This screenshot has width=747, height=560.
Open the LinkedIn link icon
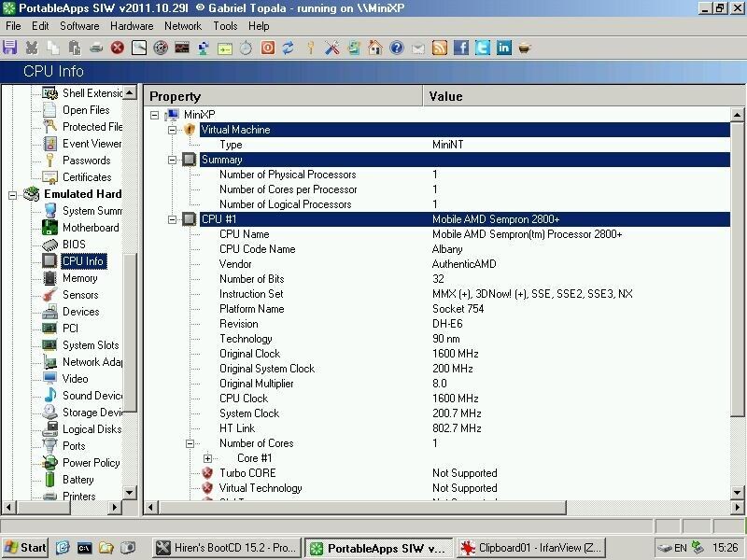point(503,48)
